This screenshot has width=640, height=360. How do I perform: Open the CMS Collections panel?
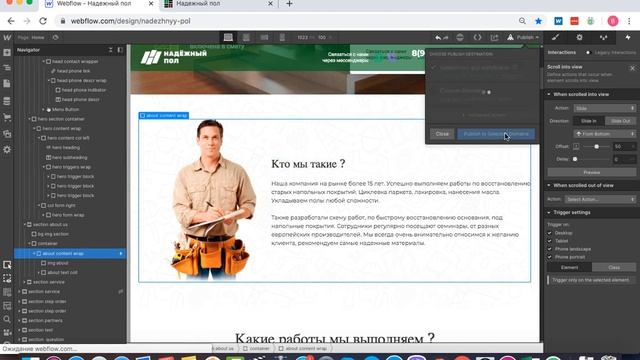[x=7, y=101]
